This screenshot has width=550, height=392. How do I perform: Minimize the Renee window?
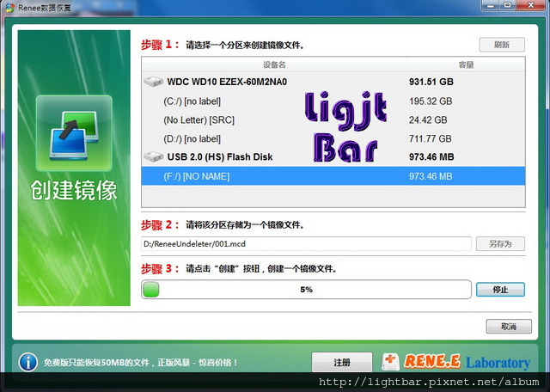pyautogui.click(x=491, y=5)
